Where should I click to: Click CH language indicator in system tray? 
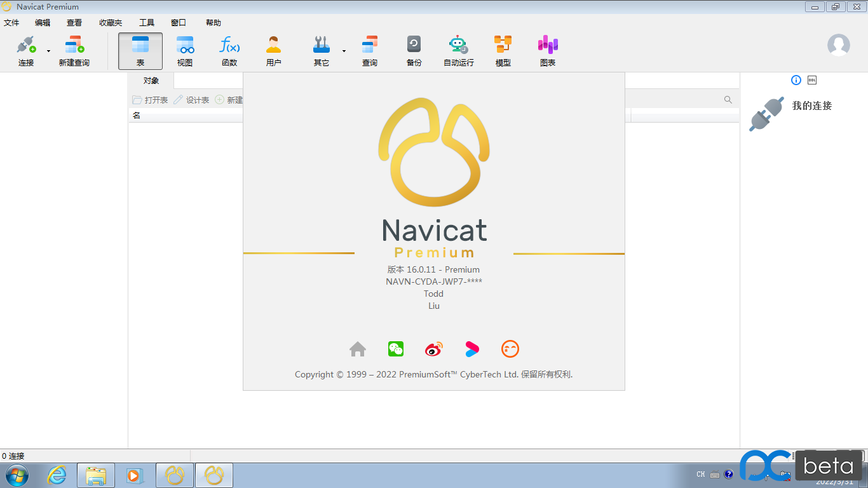pyautogui.click(x=701, y=474)
